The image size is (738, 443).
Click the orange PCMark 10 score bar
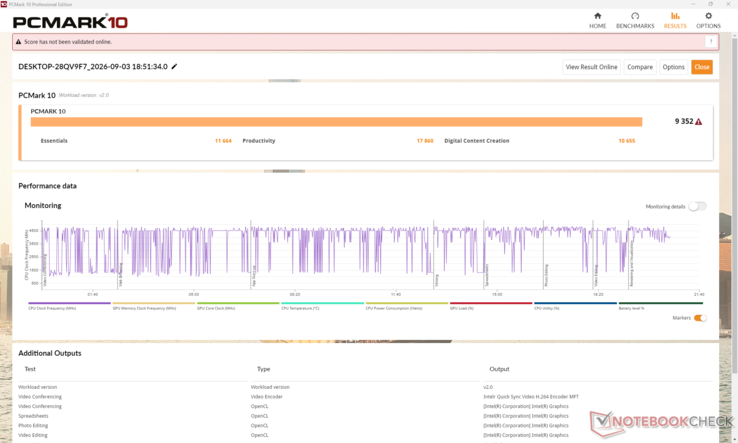(x=336, y=122)
